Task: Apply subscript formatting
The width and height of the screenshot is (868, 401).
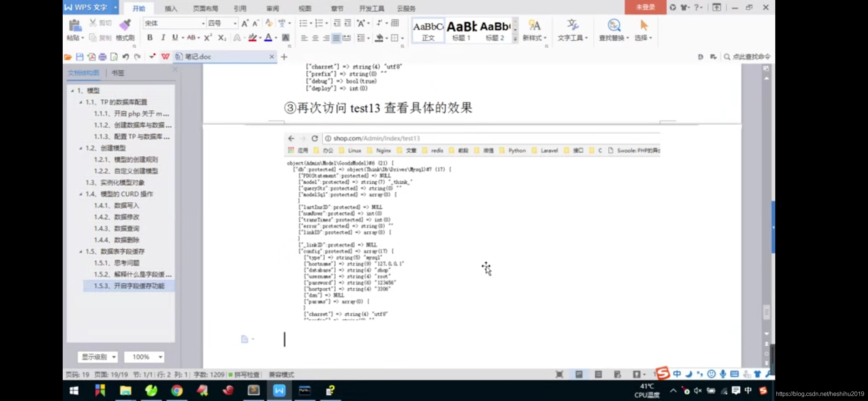Action: tap(222, 38)
